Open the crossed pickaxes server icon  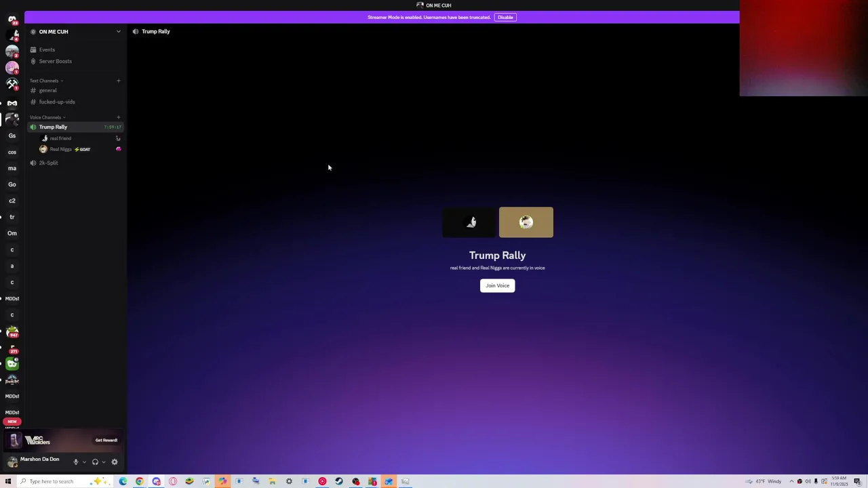tap(12, 84)
